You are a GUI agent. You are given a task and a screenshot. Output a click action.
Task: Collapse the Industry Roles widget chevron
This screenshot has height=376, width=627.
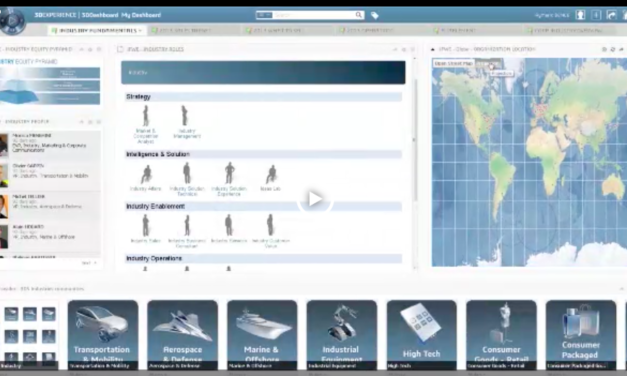(395, 49)
